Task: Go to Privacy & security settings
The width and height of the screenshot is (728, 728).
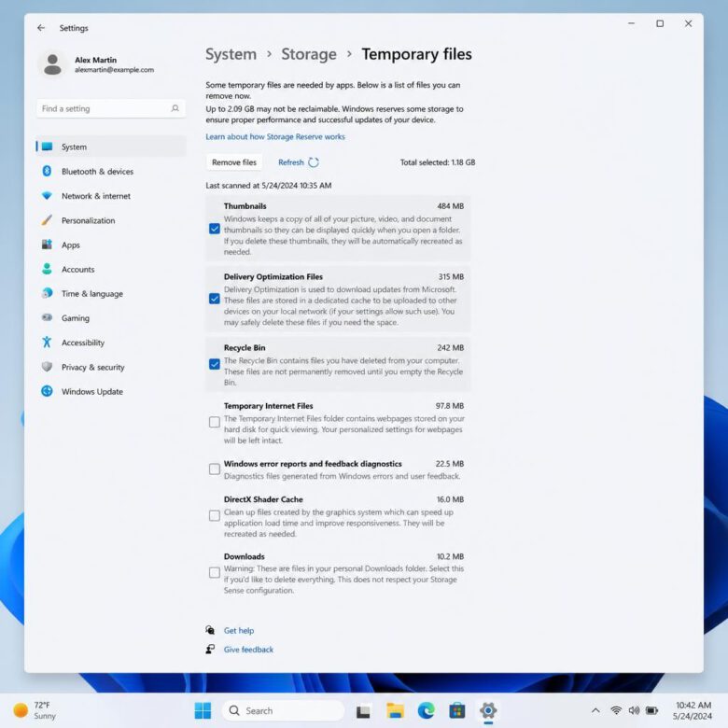Action: tap(111, 367)
